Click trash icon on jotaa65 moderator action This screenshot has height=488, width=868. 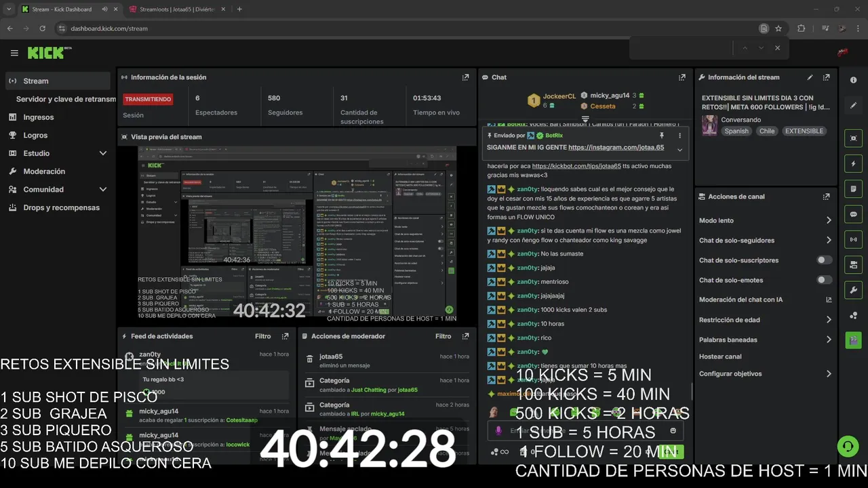[x=310, y=359]
